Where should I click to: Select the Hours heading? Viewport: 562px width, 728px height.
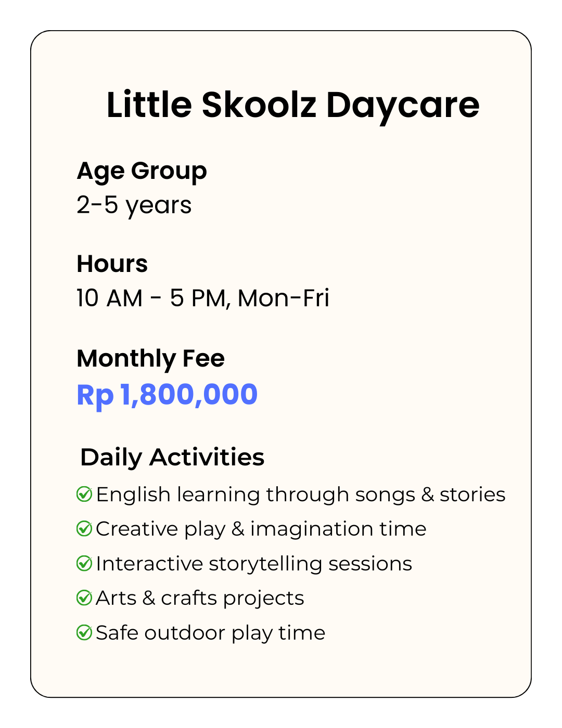point(112,264)
